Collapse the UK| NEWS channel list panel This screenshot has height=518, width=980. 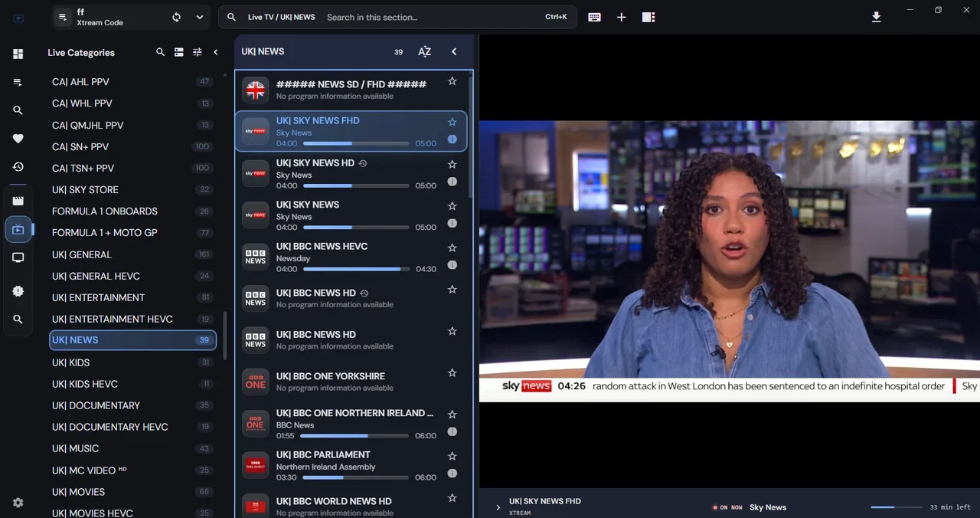pos(454,51)
